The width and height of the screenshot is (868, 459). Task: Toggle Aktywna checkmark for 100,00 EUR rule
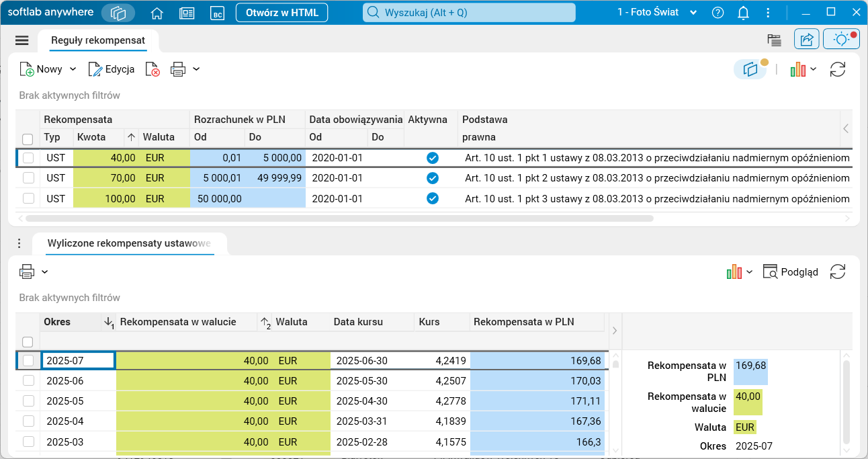[433, 198]
